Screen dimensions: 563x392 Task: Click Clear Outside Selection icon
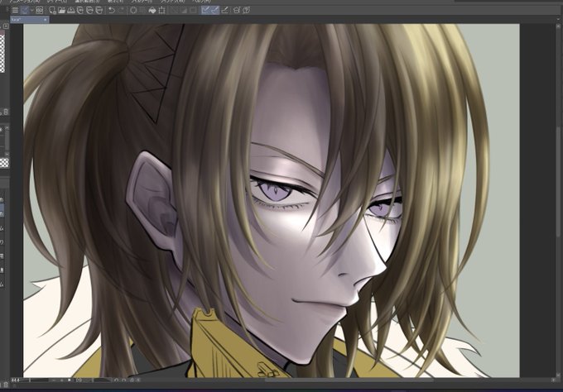tap(142, 11)
